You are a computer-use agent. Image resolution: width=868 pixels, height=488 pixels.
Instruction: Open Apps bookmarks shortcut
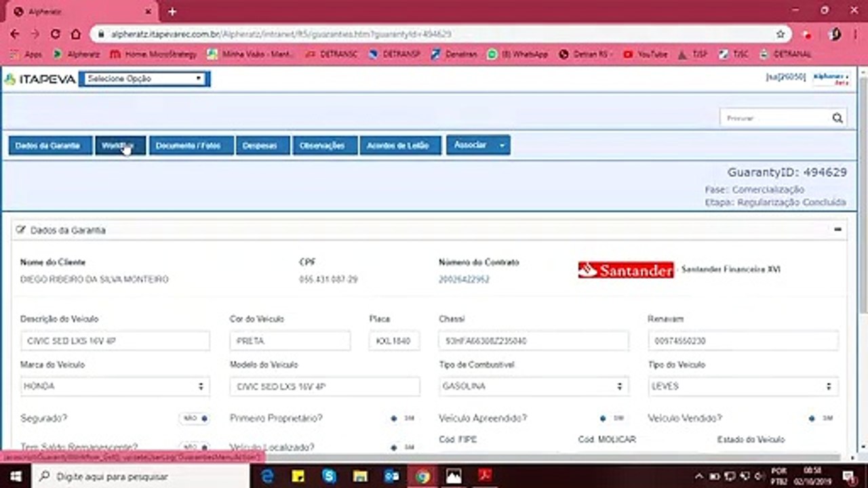[x=26, y=54]
